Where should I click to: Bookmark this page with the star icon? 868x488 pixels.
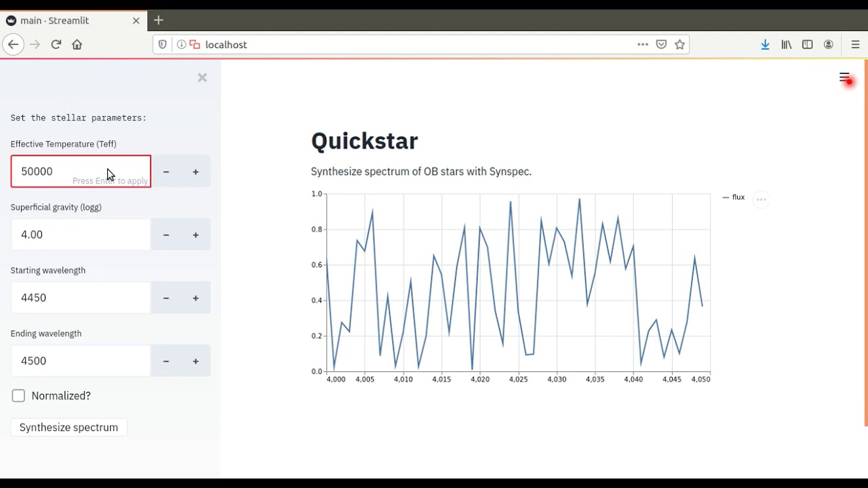(680, 45)
